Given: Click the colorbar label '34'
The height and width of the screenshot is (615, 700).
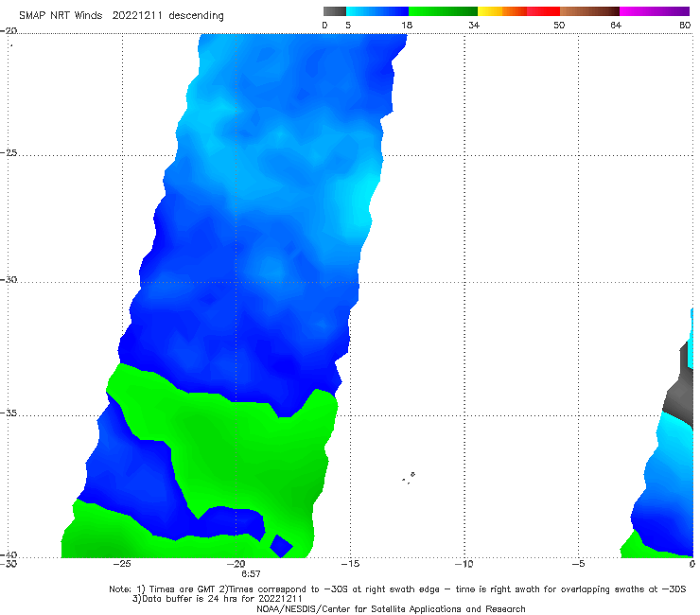Looking at the screenshot, I should tap(474, 25).
